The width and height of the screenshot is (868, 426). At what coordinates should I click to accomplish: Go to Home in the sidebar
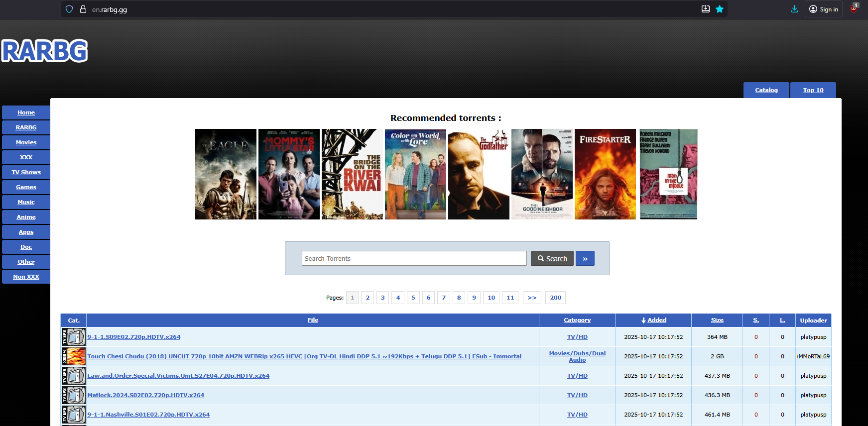pos(26,112)
